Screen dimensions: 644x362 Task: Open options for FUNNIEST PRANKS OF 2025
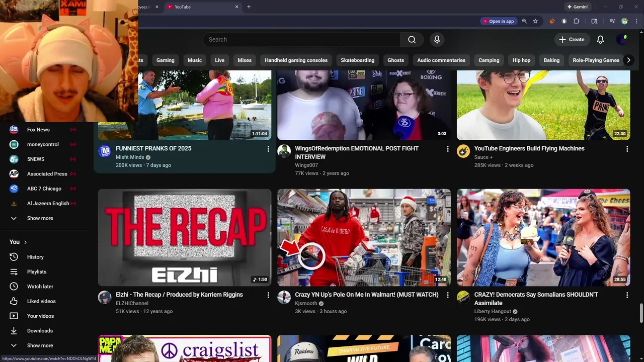268,149
